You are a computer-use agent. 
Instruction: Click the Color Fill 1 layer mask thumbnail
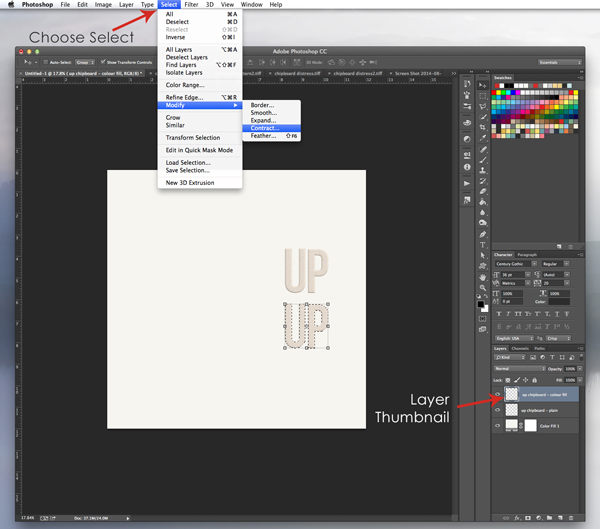coord(530,425)
